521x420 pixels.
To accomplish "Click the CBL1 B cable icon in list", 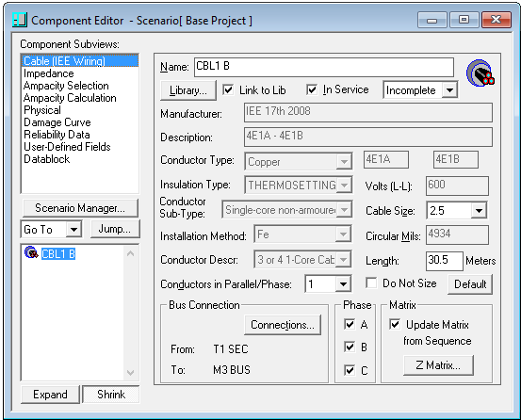I will pos(31,253).
